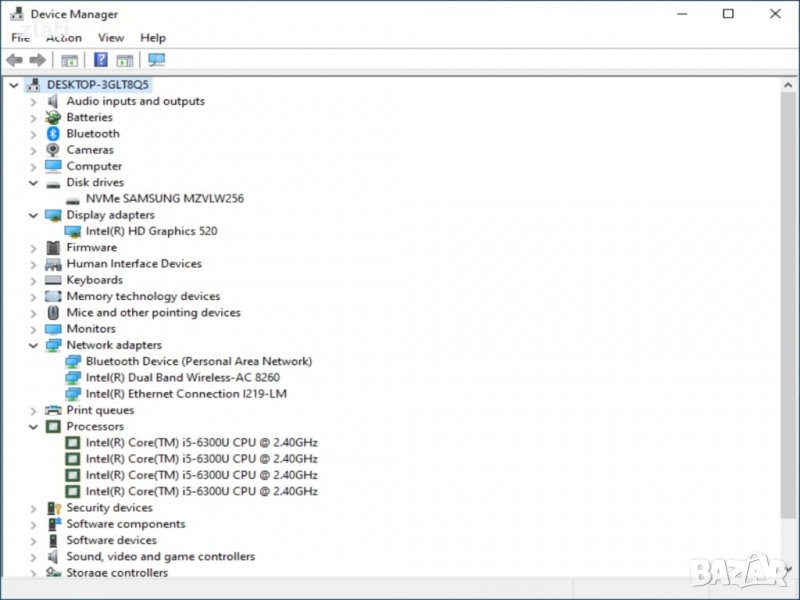Click the Intel(R) HD Graphics 520 adapter icon
The height and width of the screenshot is (600, 800).
(73, 231)
